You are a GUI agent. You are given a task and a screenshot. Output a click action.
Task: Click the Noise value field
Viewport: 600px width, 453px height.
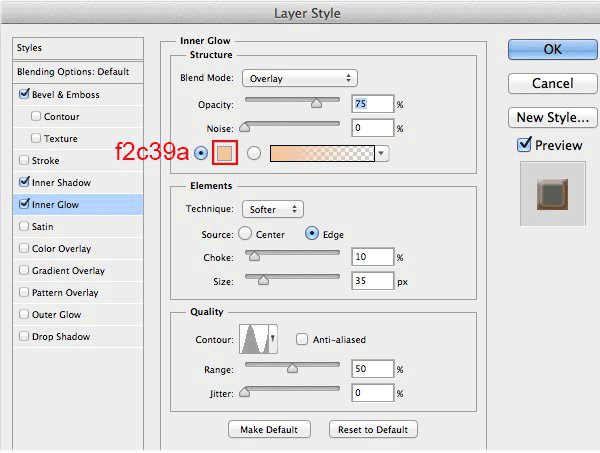point(373,128)
